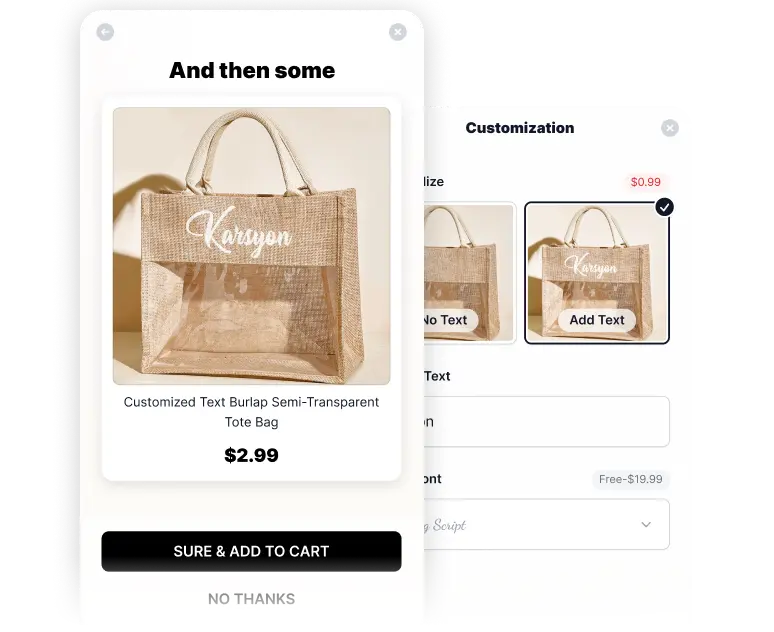Viewport: 774px width, 632px height.
Task: Close the 'And then some' upsell popup
Action: [398, 32]
